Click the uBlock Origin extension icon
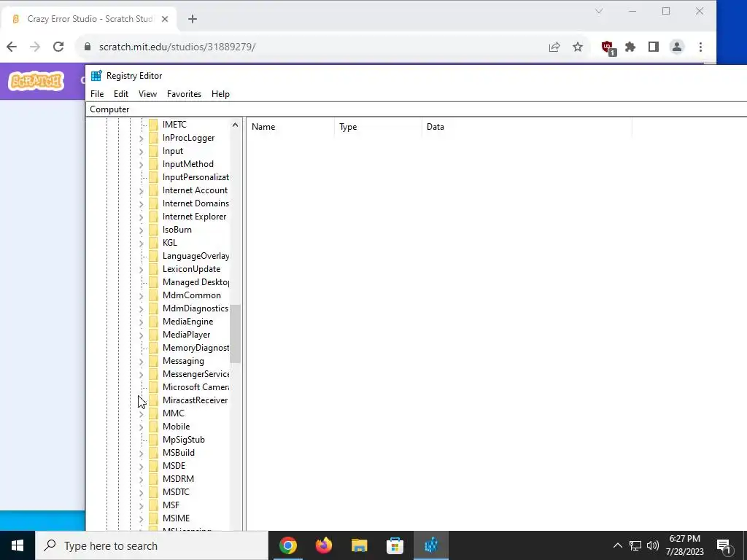The width and height of the screenshot is (747, 560). pyautogui.click(x=608, y=47)
